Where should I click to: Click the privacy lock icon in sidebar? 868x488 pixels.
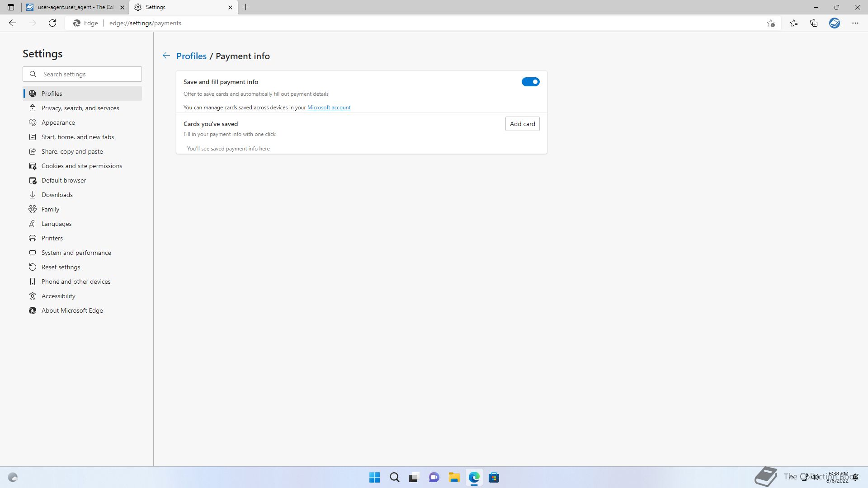coord(33,108)
